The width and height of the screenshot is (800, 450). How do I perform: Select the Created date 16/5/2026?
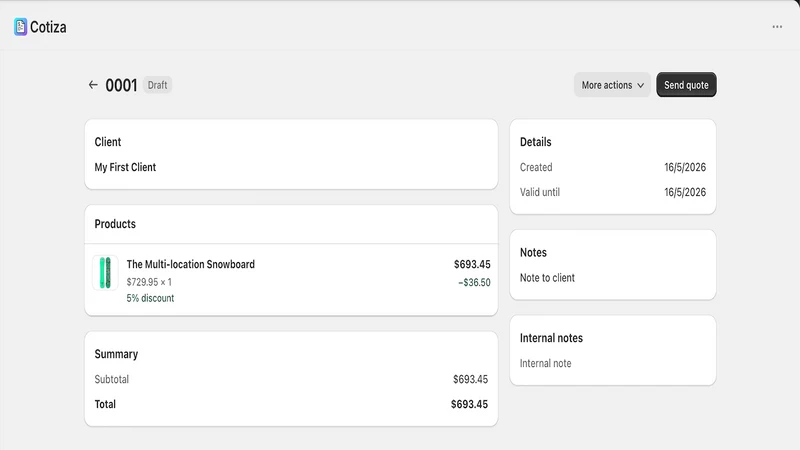click(x=685, y=167)
